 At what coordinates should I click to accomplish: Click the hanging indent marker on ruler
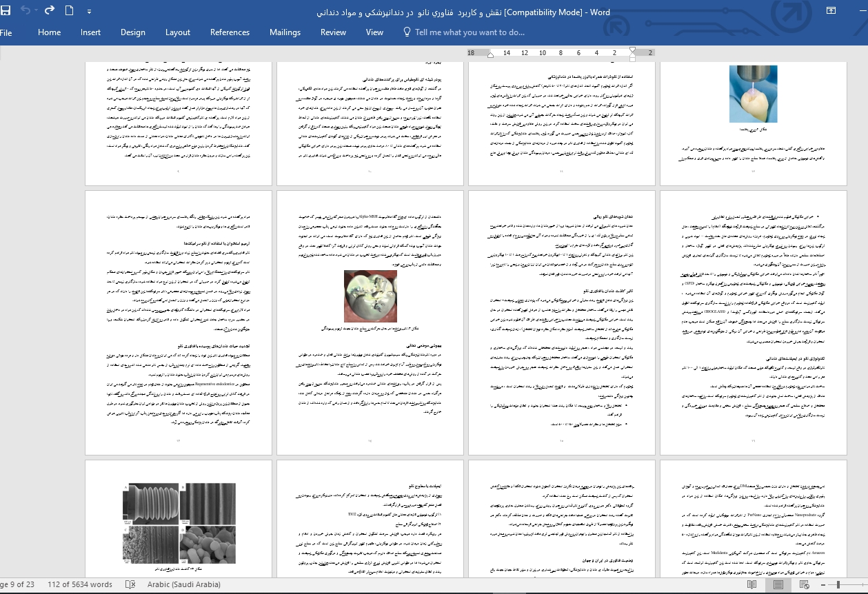click(633, 55)
